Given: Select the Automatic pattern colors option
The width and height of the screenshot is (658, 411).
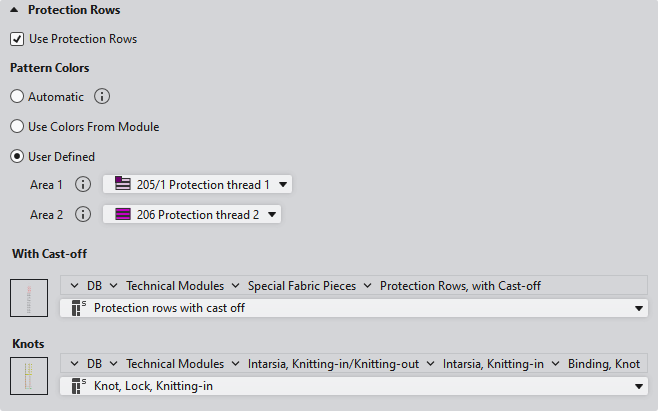Looking at the screenshot, I should [x=17, y=97].
